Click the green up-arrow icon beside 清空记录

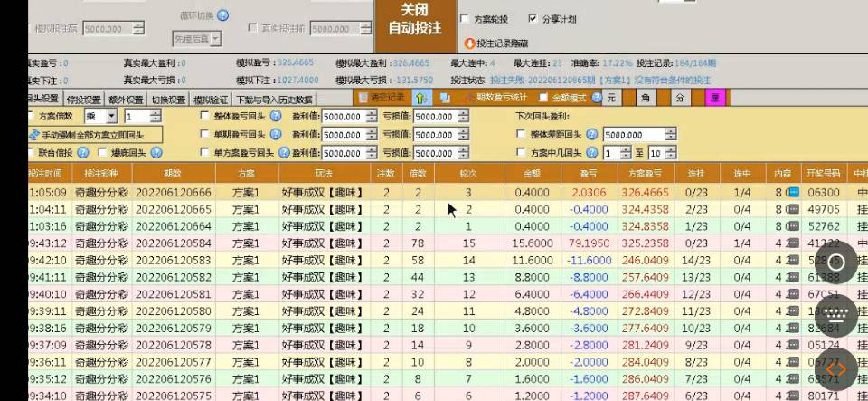click(x=421, y=98)
